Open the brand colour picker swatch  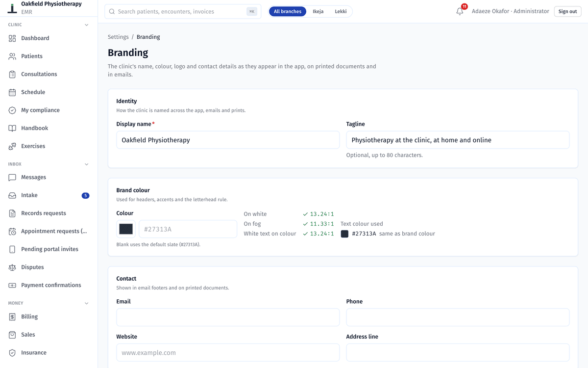[126, 229]
